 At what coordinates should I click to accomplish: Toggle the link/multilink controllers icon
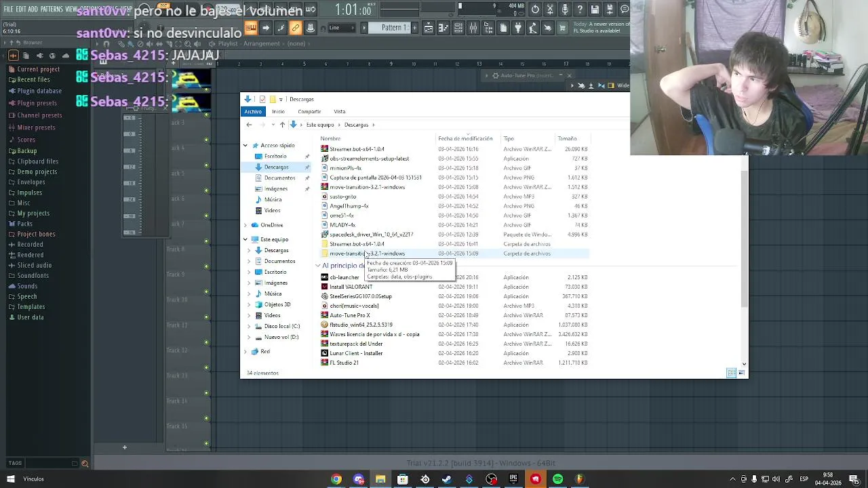point(296,28)
